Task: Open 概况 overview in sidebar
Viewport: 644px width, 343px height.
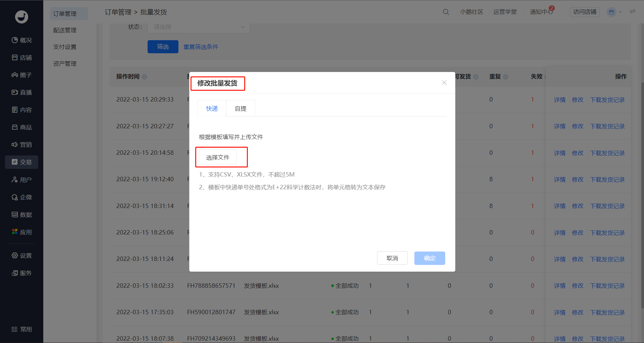Action: tap(21, 40)
